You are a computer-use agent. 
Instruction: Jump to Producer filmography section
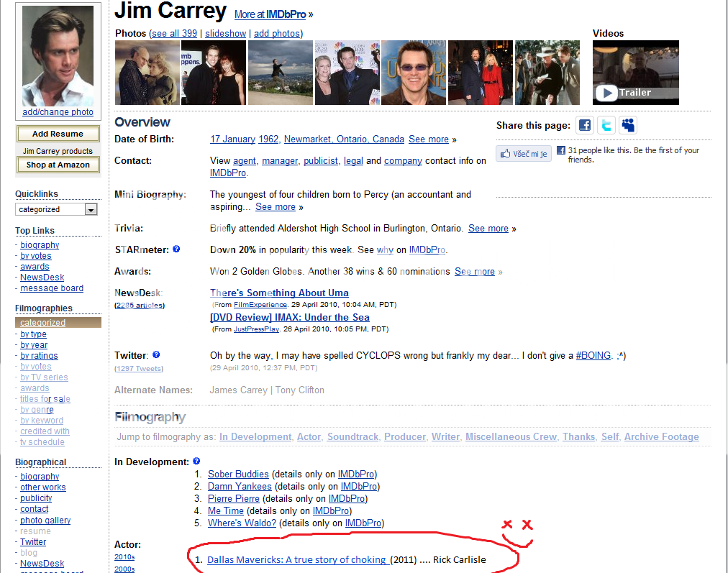click(x=406, y=437)
